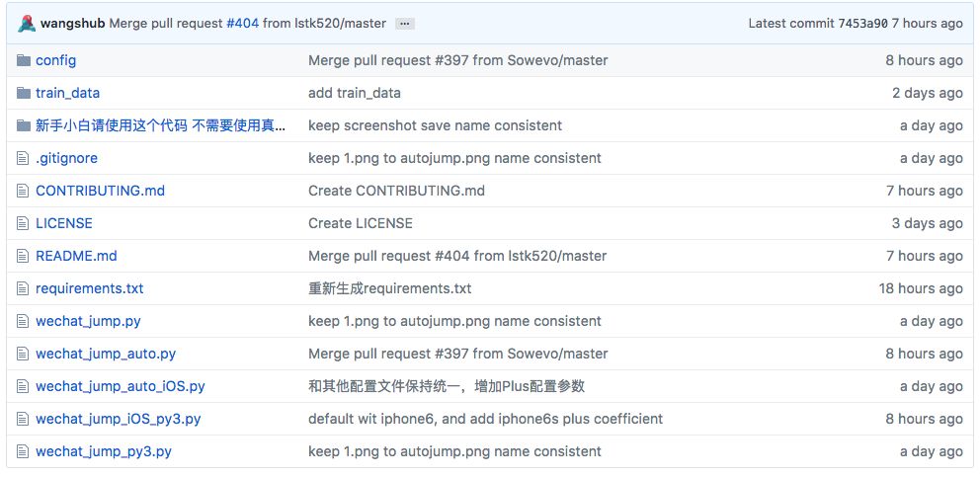The width and height of the screenshot is (980, 477).
Task: Open the "Create LICENSE" commit message
Action: click(x=360, y=223)
